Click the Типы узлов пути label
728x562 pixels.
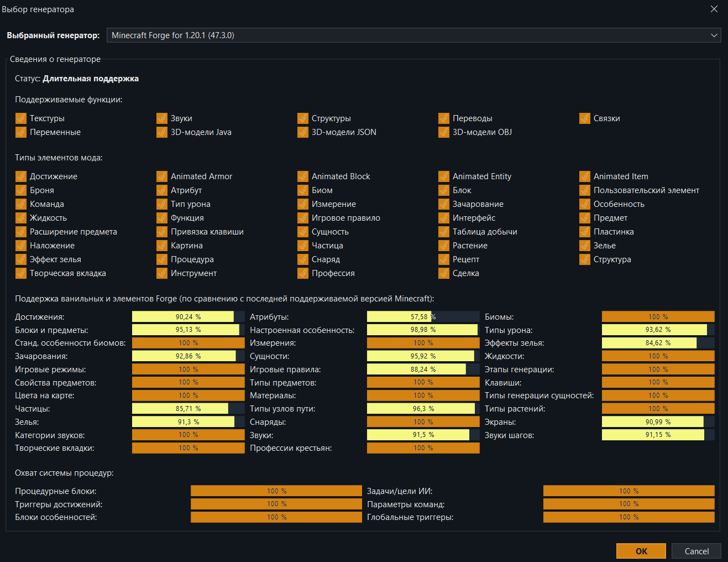(282, 409)
